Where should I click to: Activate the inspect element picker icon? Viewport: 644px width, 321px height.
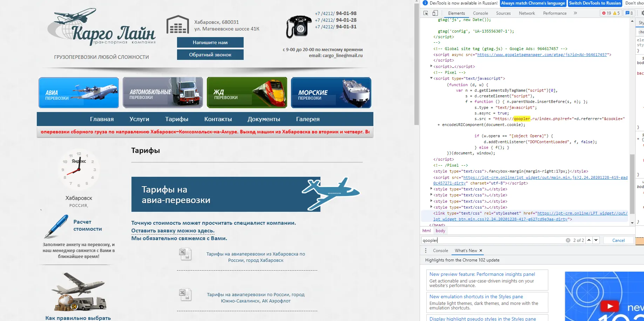click(426, 13)
